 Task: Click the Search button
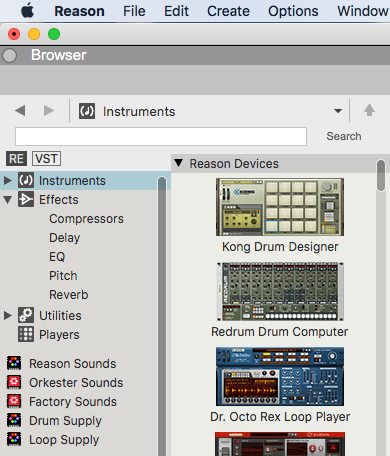[x=344, y=136]
